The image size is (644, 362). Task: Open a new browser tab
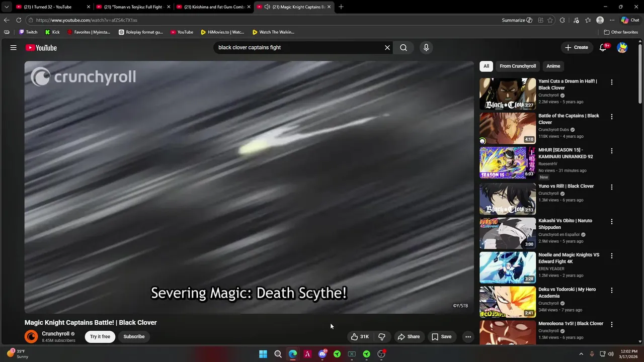(341, 7)
